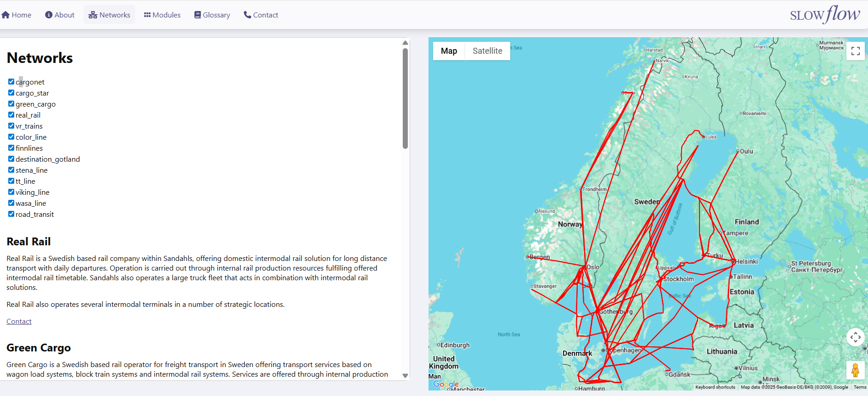This screenshot has width=868, height=396.
Task: Toggle the green_cargo checkbox
Action: point(11,104)
